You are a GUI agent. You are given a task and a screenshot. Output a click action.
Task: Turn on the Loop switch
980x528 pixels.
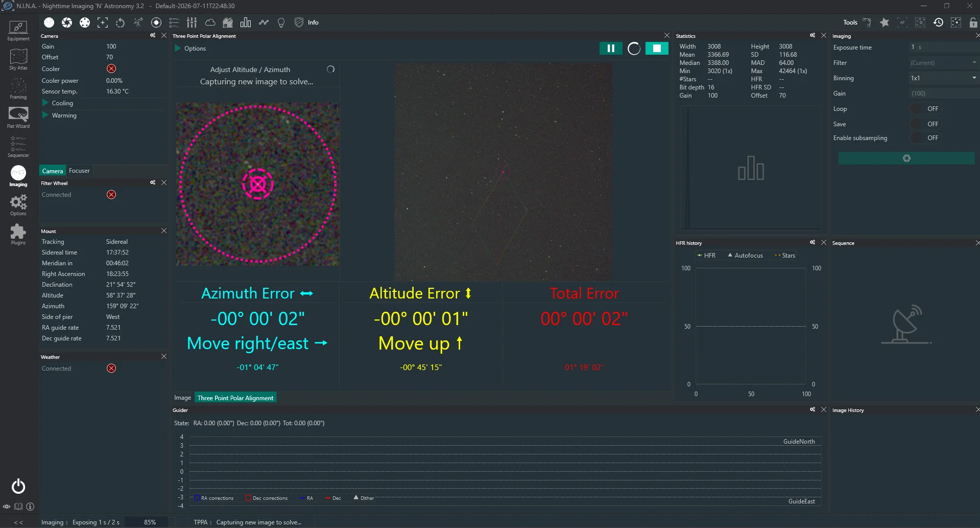pyautogui.click(x=925, y=109)
